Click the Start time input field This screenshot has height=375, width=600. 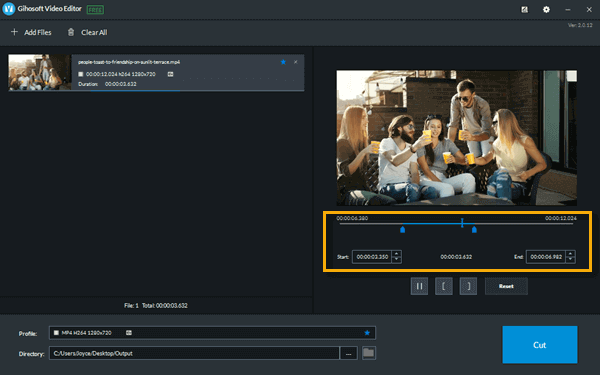[x=372, y=257]
